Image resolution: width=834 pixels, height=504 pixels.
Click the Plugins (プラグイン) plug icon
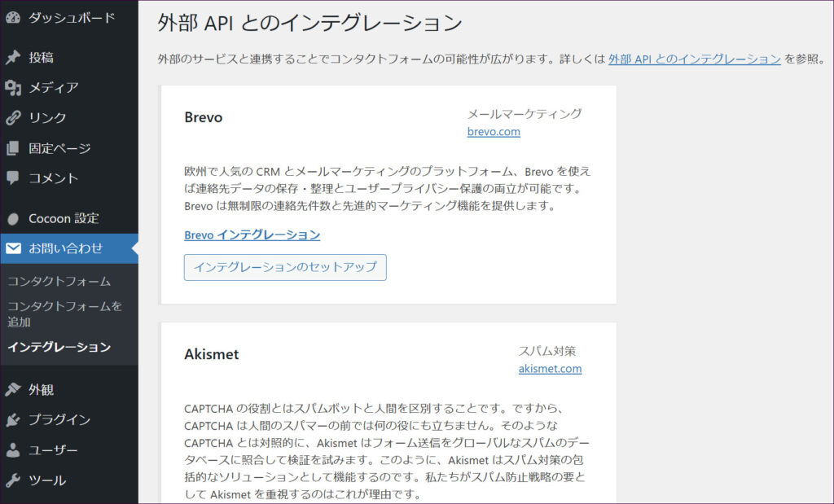pyautogui.click(x=13, y=420)
